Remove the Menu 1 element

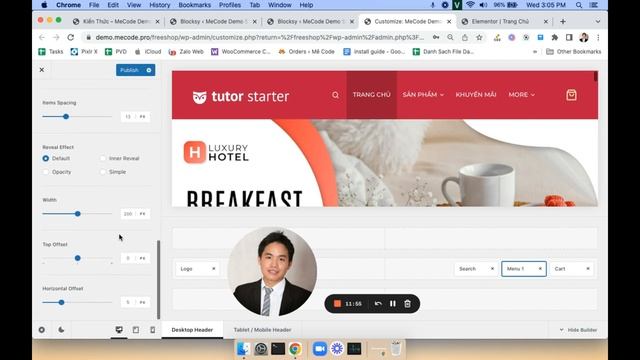coord(540,269)
